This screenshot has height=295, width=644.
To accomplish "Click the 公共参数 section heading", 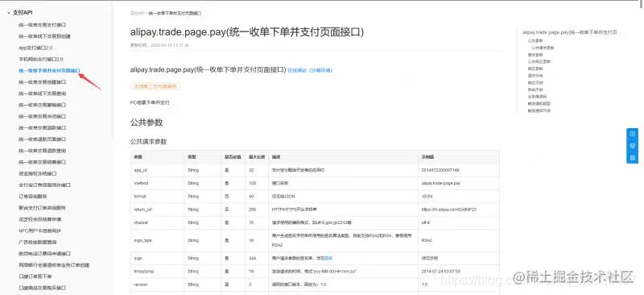I will [x=147, y=123].
